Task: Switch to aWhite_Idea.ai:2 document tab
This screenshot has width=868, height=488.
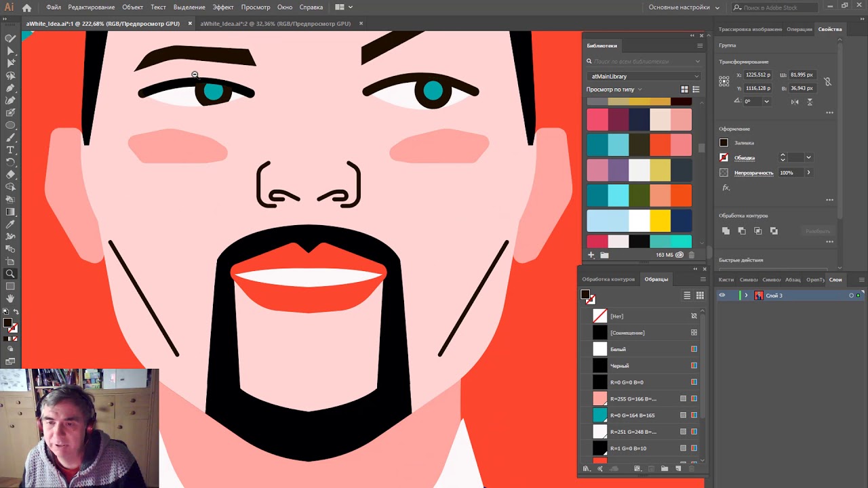Action: tap(275, 24)
